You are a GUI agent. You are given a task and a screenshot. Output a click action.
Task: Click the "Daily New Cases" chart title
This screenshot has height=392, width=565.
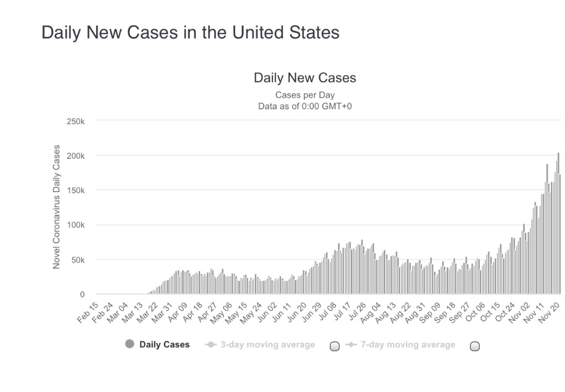(x=305, y=78)
